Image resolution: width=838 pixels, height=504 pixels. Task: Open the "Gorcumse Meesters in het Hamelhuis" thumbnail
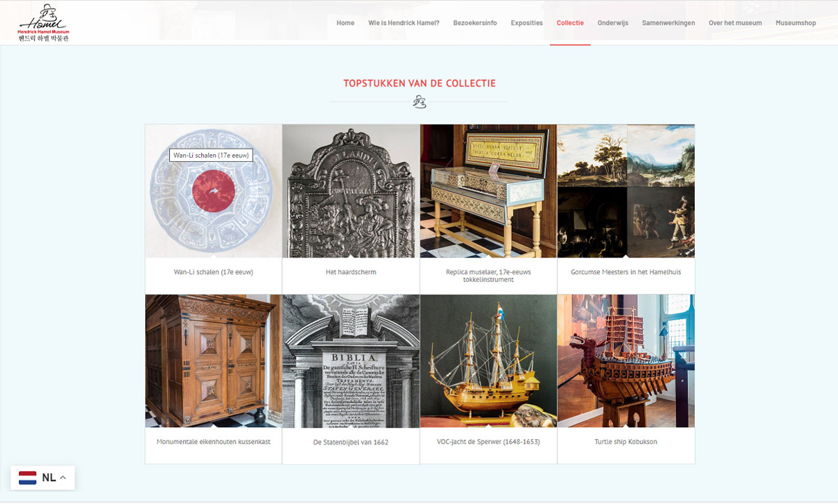[x=626, y=191]
